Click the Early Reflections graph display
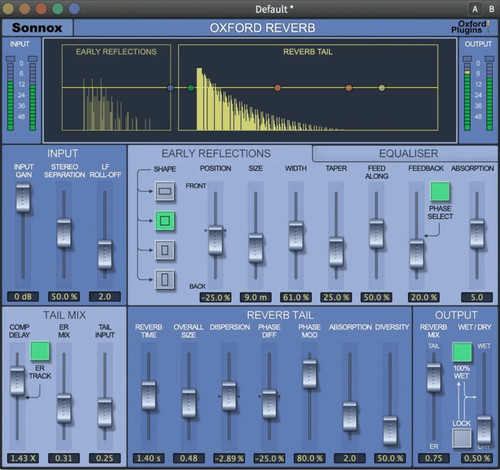This screenshot has height=470, width=500. [x=116, y=87]
